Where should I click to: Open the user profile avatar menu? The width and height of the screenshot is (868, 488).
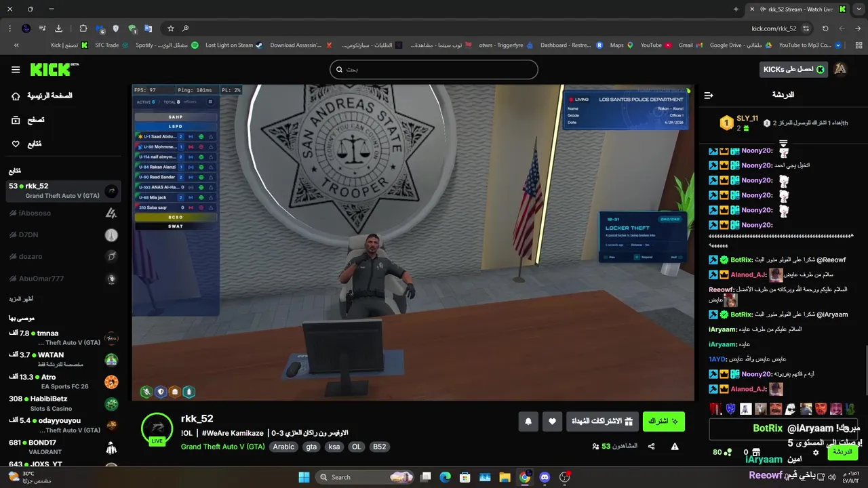tap(840, 69)
